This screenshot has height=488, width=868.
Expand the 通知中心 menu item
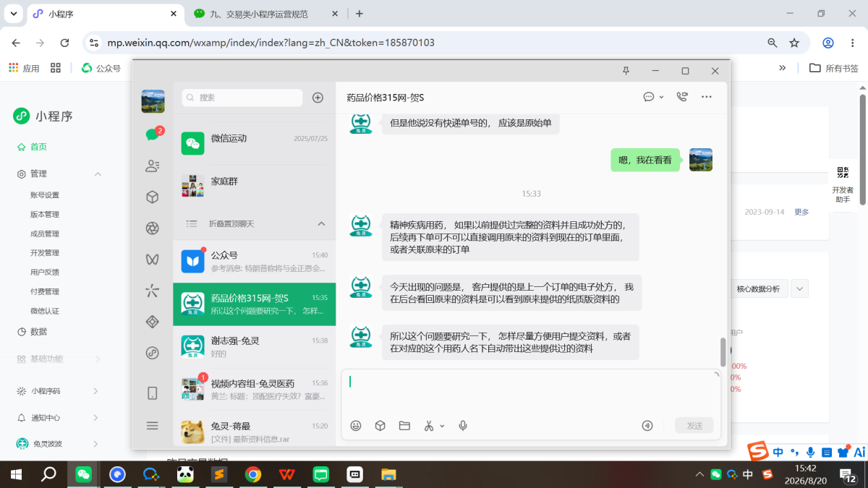95,418
